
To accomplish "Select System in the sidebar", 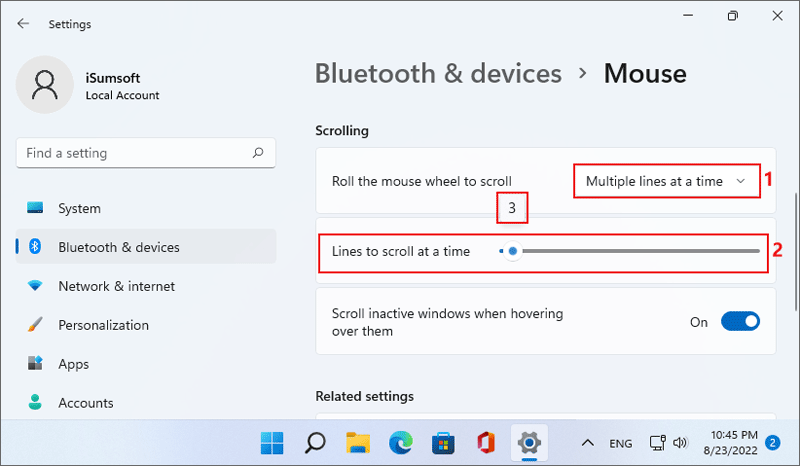I will (146, 208).
